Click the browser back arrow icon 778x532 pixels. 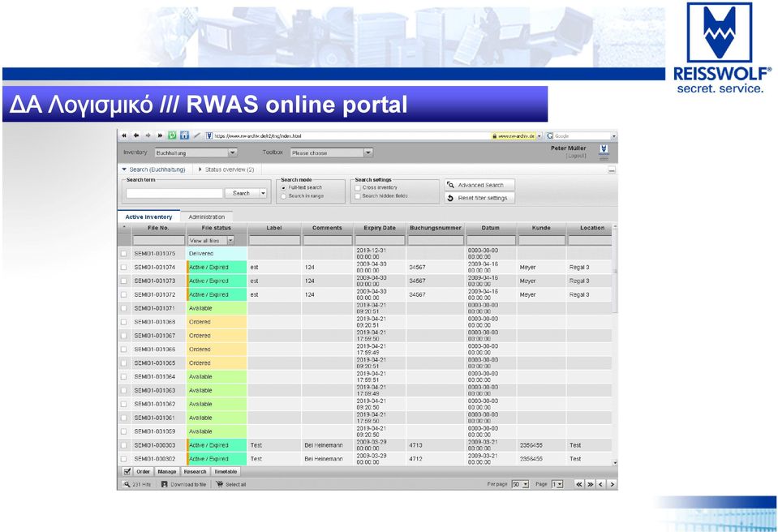(x=136, y=135)
